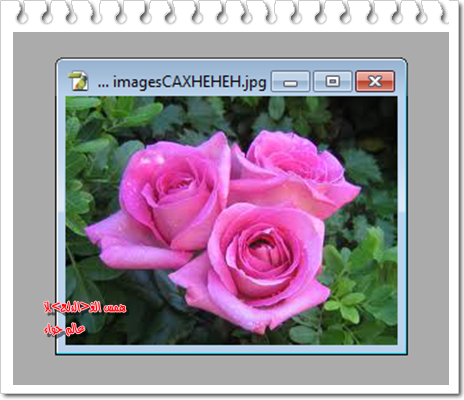This screenshot has height=400, width=464.
Task: Maximize the imagesCAXHEHEH.jpg window
Action: tap(333, 81)
